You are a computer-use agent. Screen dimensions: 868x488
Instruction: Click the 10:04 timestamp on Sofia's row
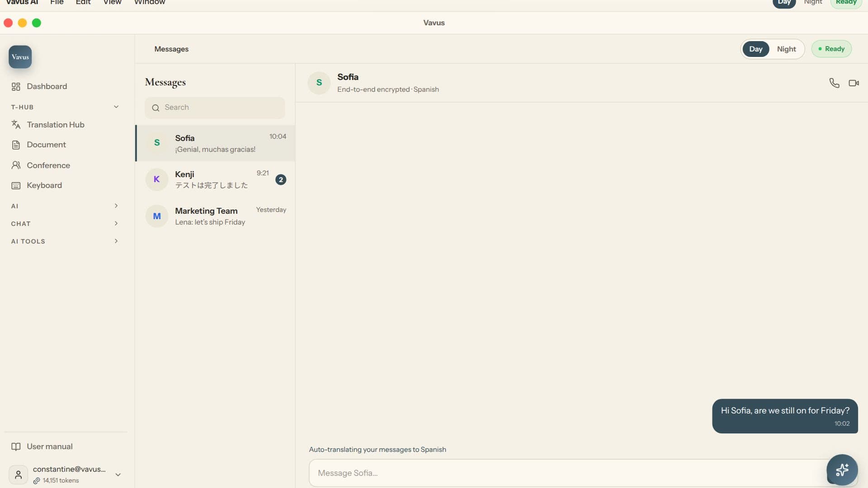tap(278, 137)
